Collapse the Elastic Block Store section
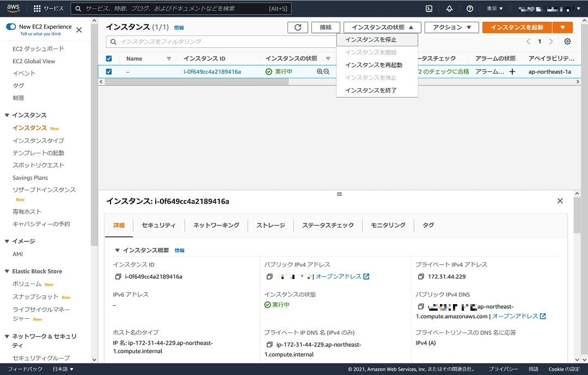 [x=7, y=271]
